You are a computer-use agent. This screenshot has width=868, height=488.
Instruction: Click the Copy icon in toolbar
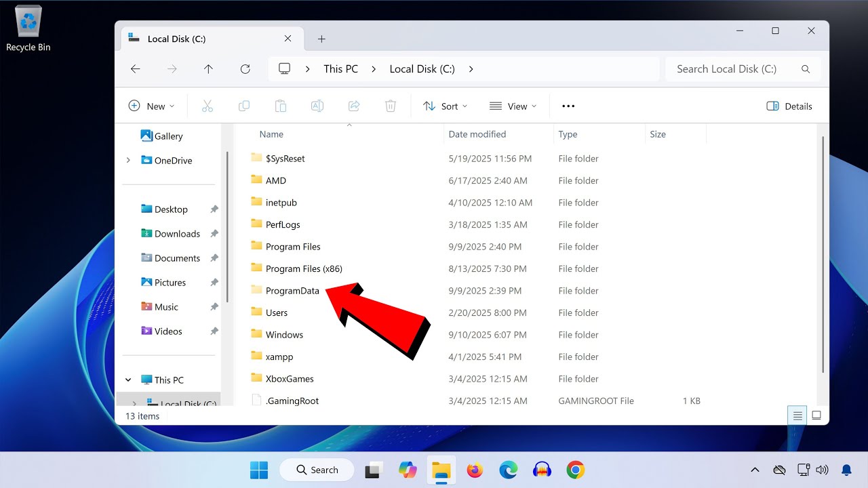pos(244,106)
